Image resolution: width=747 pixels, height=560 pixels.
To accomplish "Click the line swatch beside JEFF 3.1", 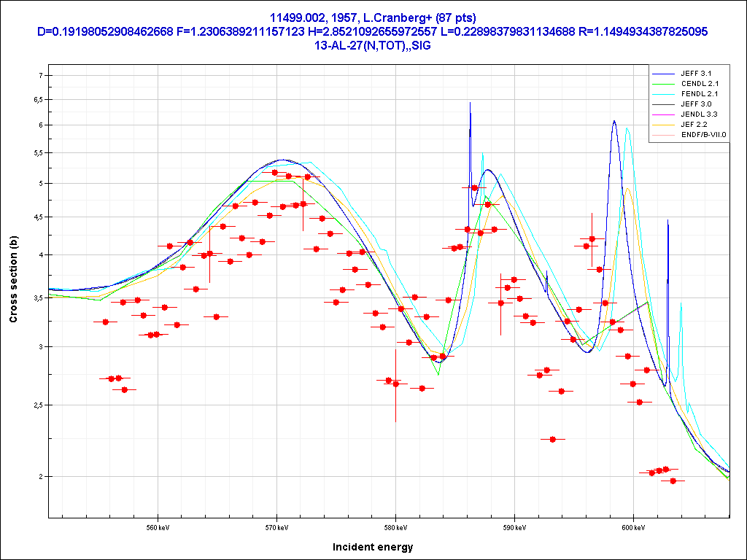I will point(664,74).
